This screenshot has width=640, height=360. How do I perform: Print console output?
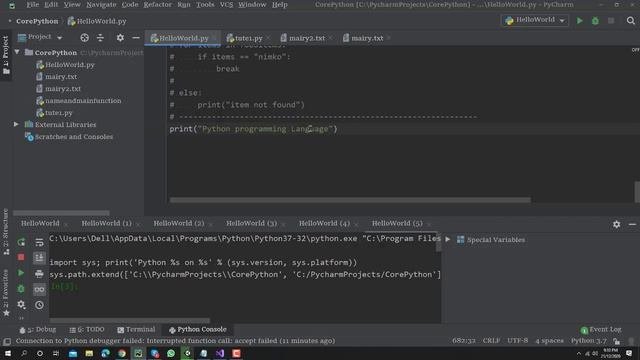(39, 273)
